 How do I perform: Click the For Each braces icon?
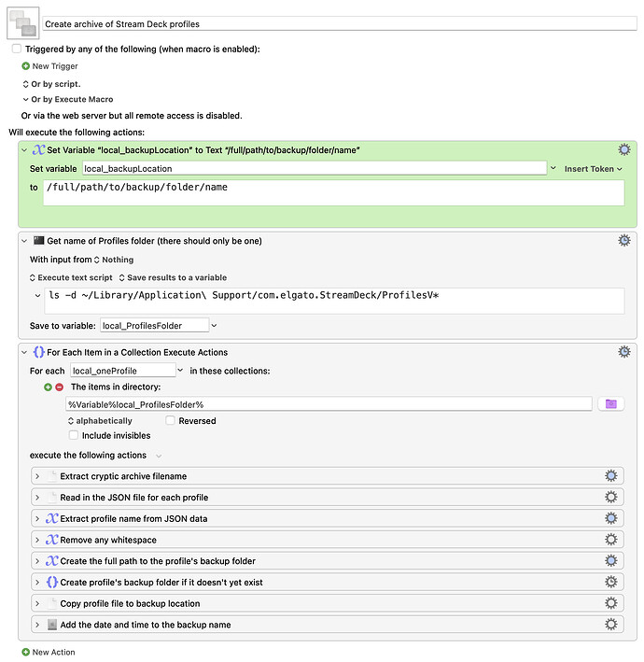tap(39, 352)
